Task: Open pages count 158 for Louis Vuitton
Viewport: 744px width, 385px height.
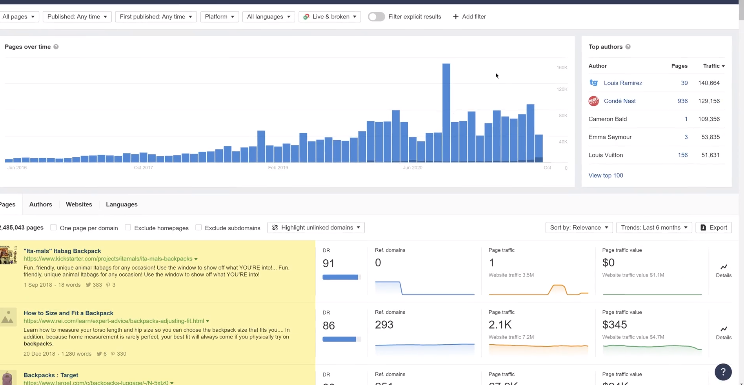Action: coord(683,155)
